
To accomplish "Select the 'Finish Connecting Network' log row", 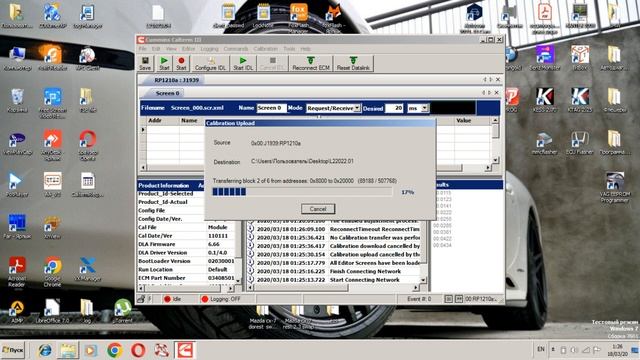I will (x=334, y=271).
